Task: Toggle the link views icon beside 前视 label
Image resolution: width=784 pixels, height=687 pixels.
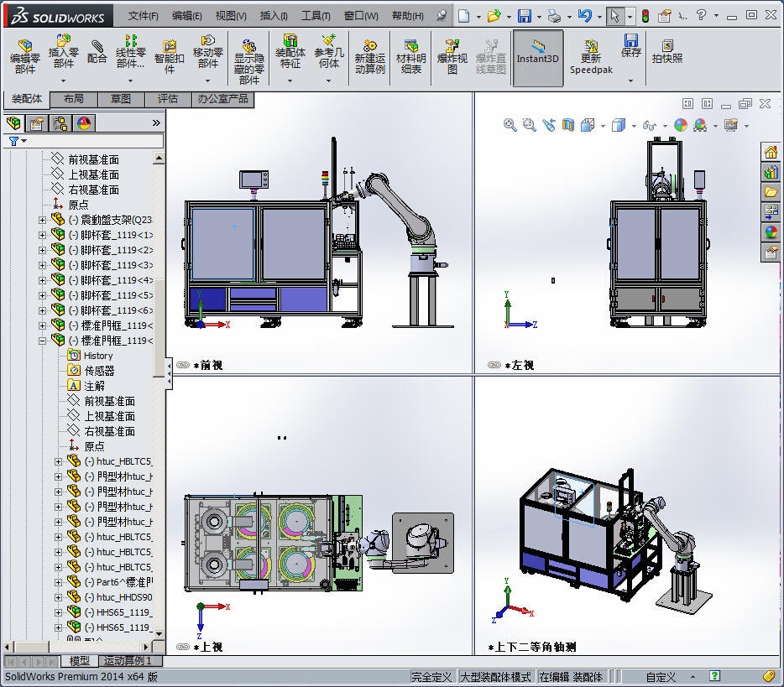Action: (x=182, y=366)
